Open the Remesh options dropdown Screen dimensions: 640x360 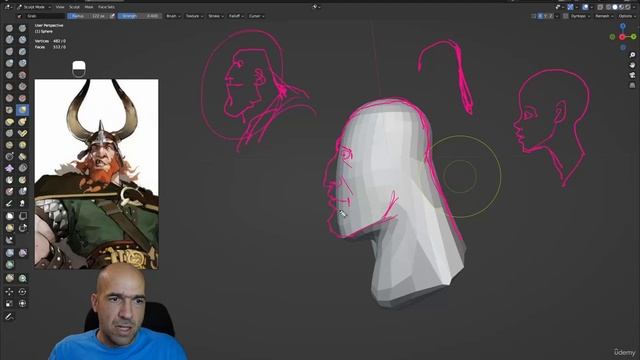[x=604, y=16]
